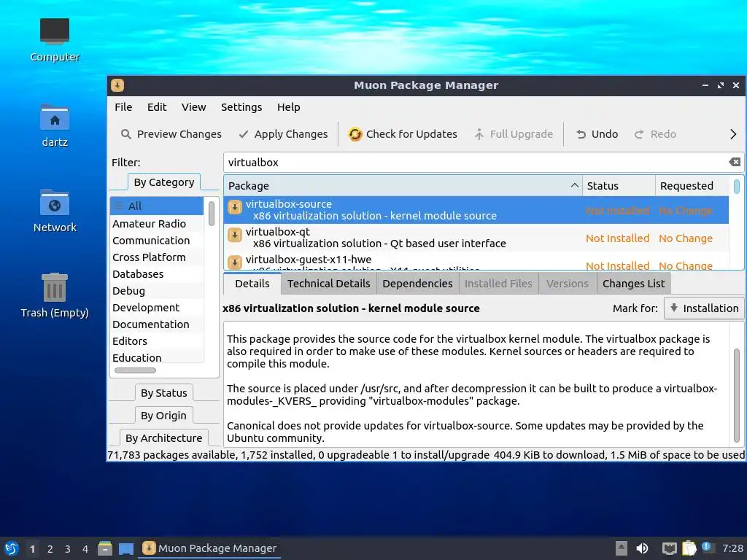Viewport: 747px width, 560px height.
Task: Click the category list vertical scrollbar
Action: 211,214
